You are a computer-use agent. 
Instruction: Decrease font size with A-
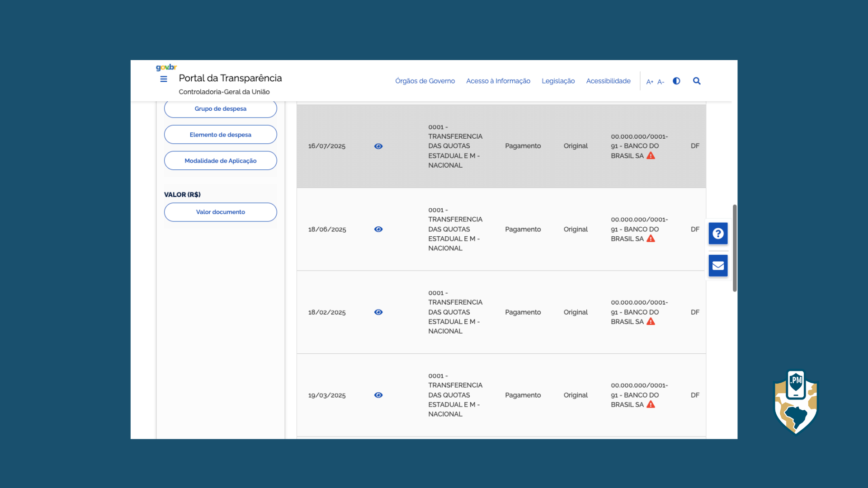660,82
